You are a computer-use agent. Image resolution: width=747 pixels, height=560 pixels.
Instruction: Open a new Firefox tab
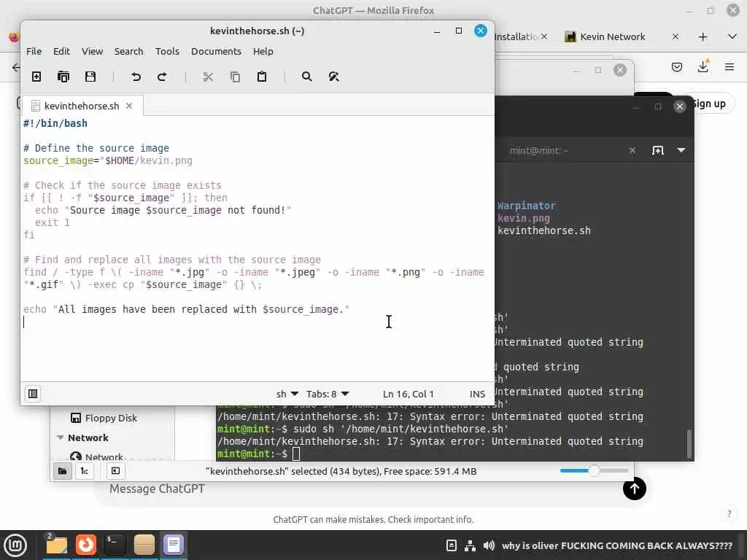(703, 36)
